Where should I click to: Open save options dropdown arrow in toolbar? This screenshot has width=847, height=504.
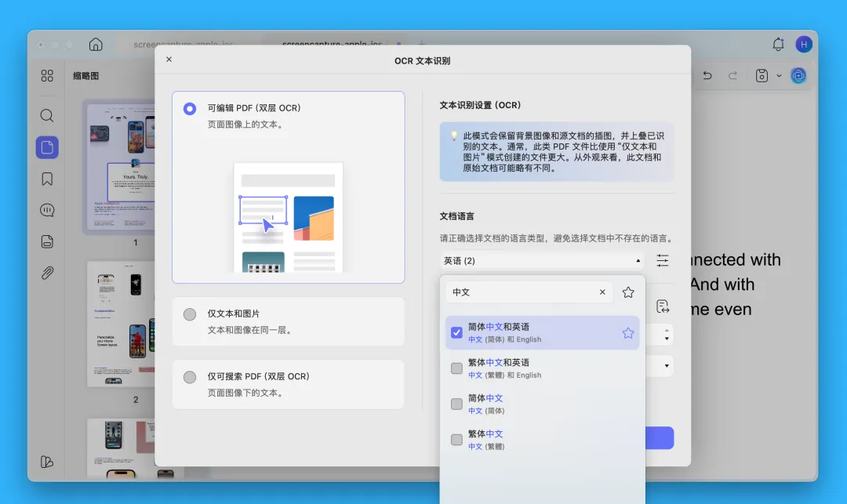click(x=779, y=76)
